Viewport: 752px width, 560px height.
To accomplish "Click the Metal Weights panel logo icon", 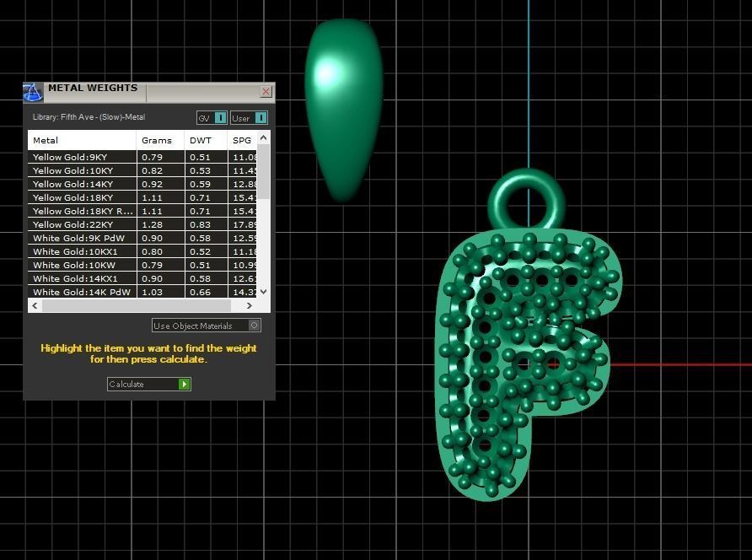I will (x=33, y=92).
